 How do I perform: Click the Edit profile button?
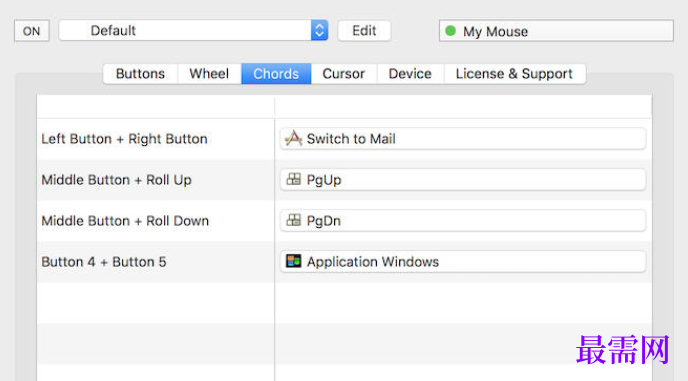(x=364, y=31)
